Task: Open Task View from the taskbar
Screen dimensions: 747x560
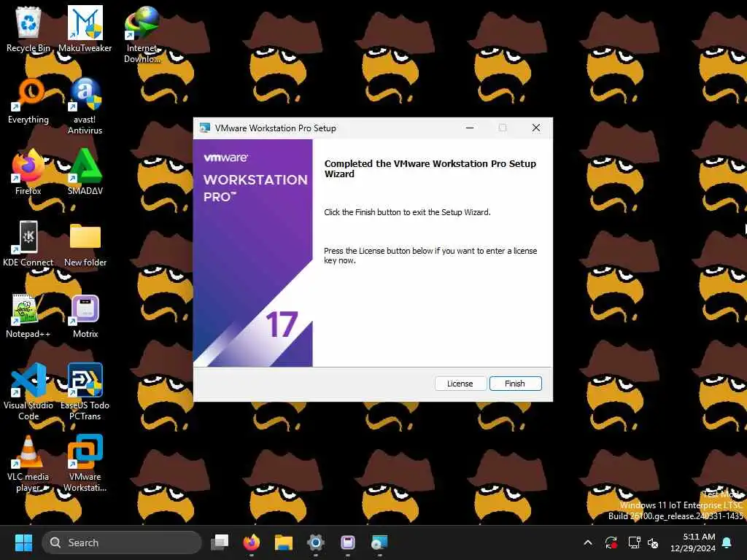Action: pos(220,542)
